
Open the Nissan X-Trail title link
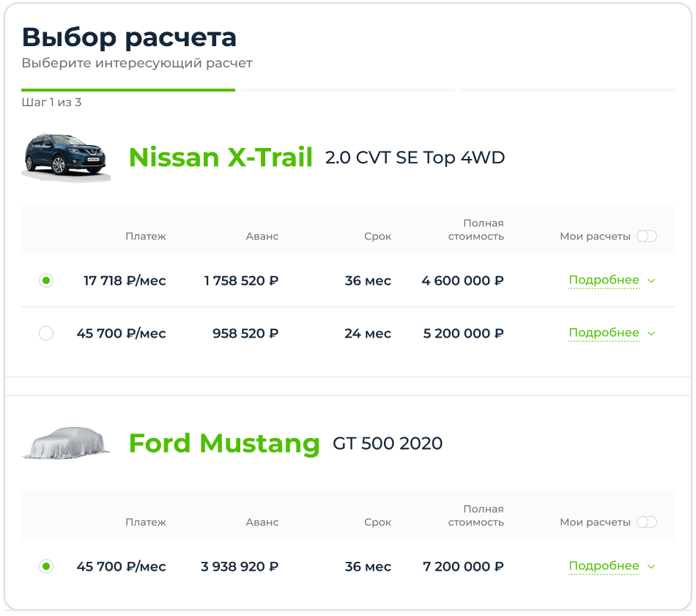[221, 157]
